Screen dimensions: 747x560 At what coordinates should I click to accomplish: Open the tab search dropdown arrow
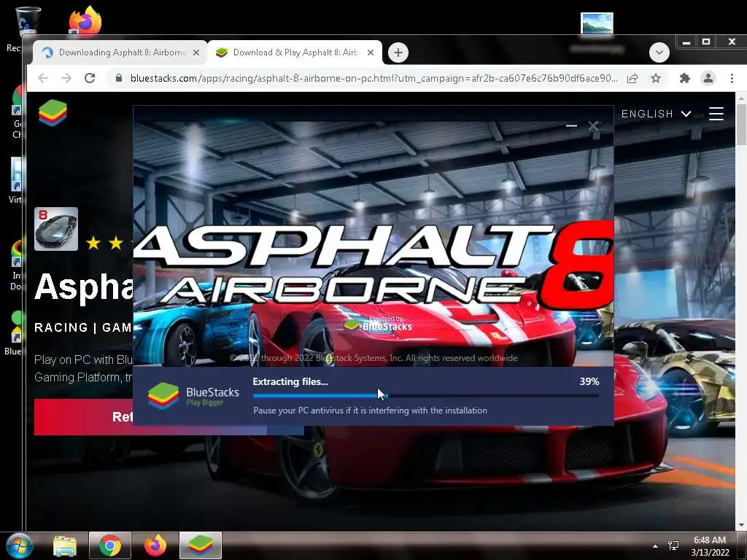point(659,52)
